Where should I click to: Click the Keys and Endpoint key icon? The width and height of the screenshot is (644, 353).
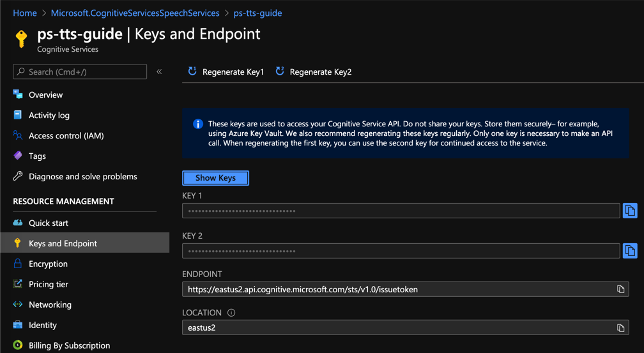[x=18, y=243]
